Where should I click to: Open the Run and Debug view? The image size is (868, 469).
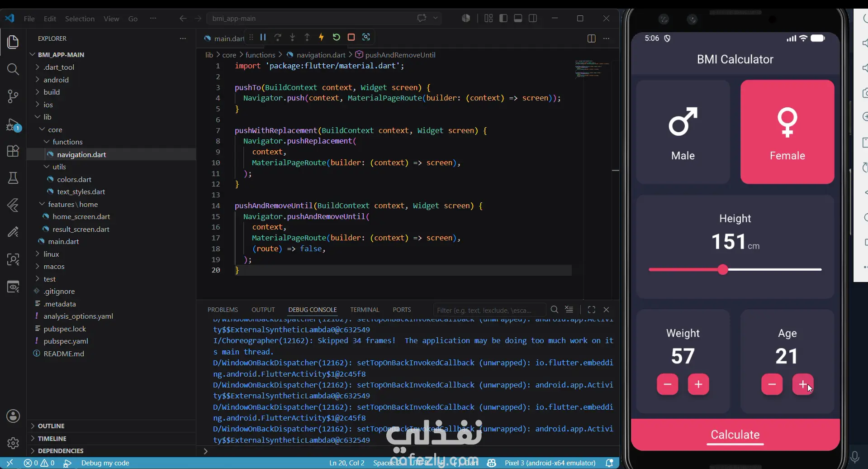click(13, 124)
